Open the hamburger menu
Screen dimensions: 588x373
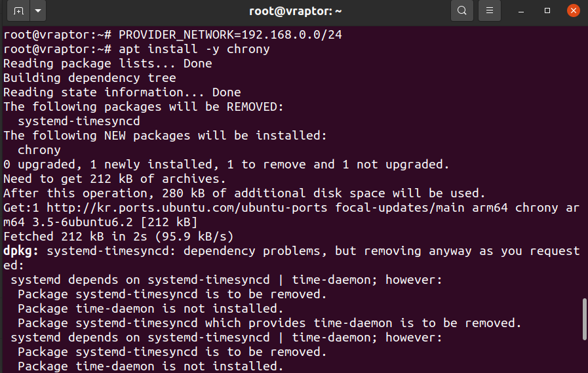point(490,10)
